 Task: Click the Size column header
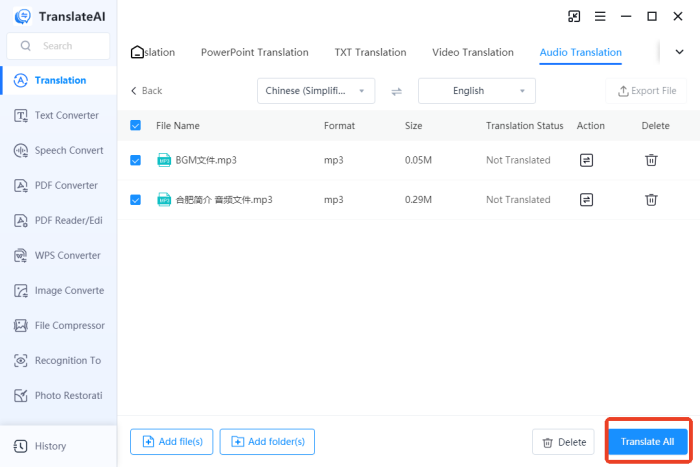[x=413, y=125]
